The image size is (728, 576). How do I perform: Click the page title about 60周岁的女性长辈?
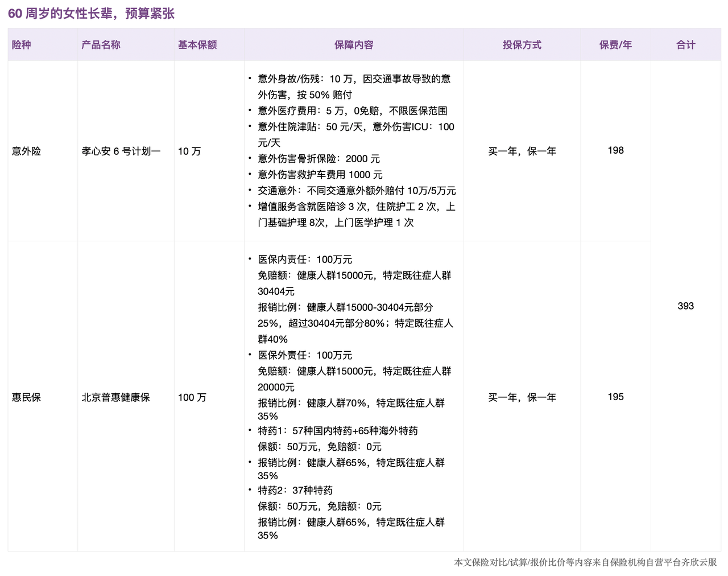pos(91,13)
